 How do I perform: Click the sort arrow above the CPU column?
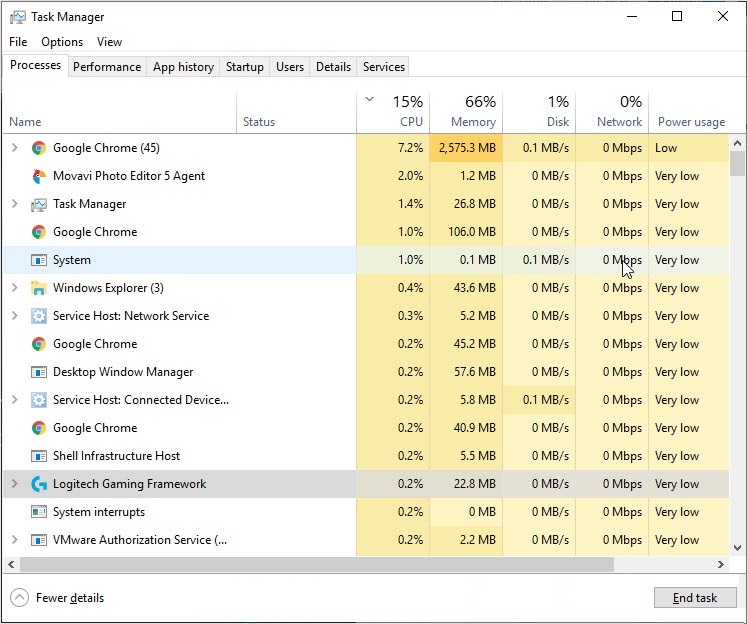click(369, 99)
